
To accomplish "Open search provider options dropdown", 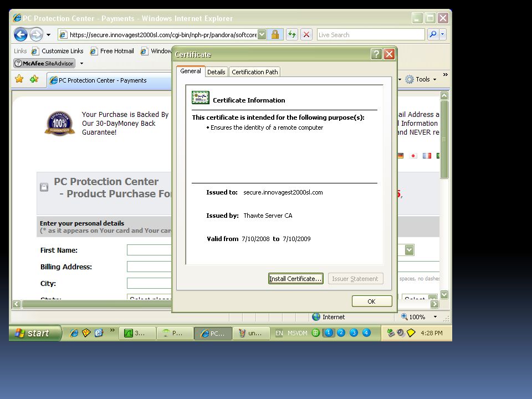I will (442, 34).
